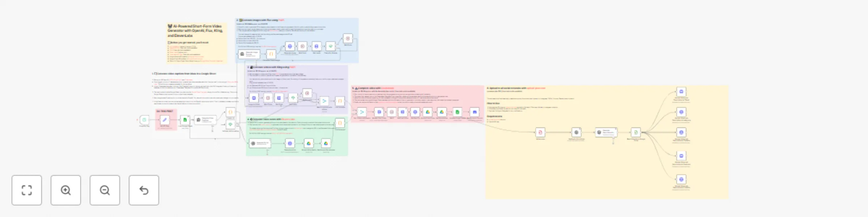Open the orange code node at right of the Kling section

[x=340, y=101]
